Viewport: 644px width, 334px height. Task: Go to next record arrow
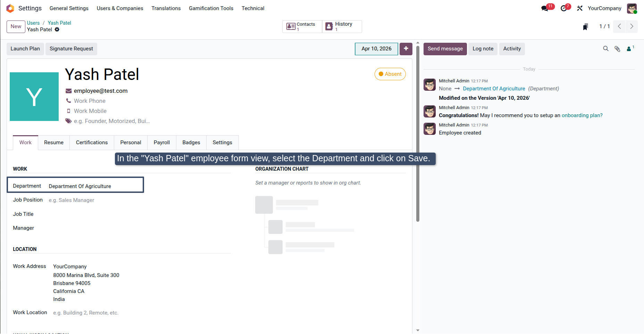[x=632, y=26]
